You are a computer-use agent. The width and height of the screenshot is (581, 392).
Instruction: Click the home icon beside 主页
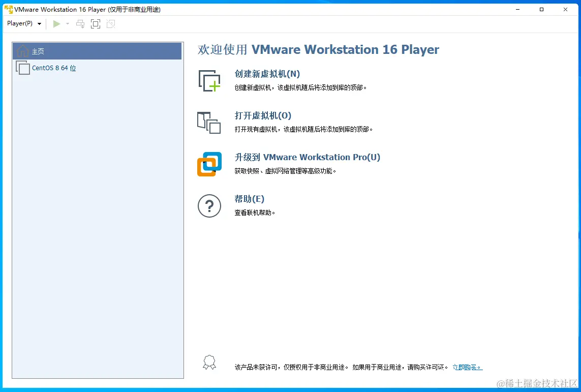click(x=22, y=51)
